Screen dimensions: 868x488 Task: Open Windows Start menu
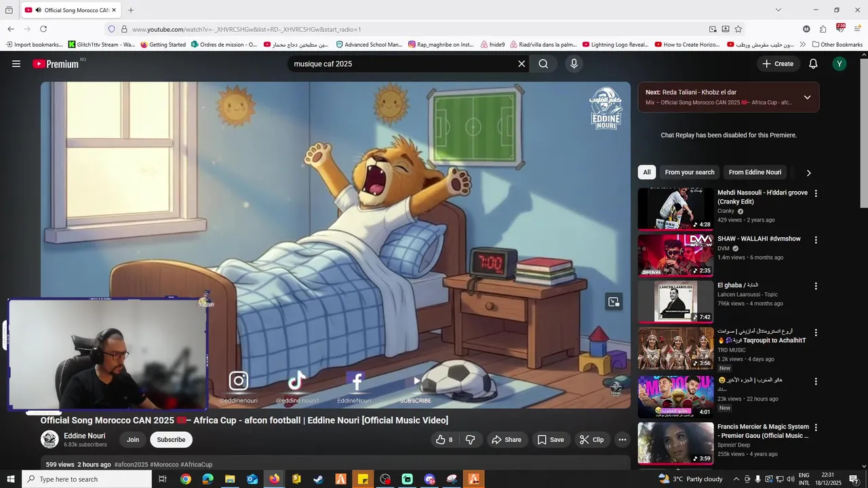click(x=11, y=479)
